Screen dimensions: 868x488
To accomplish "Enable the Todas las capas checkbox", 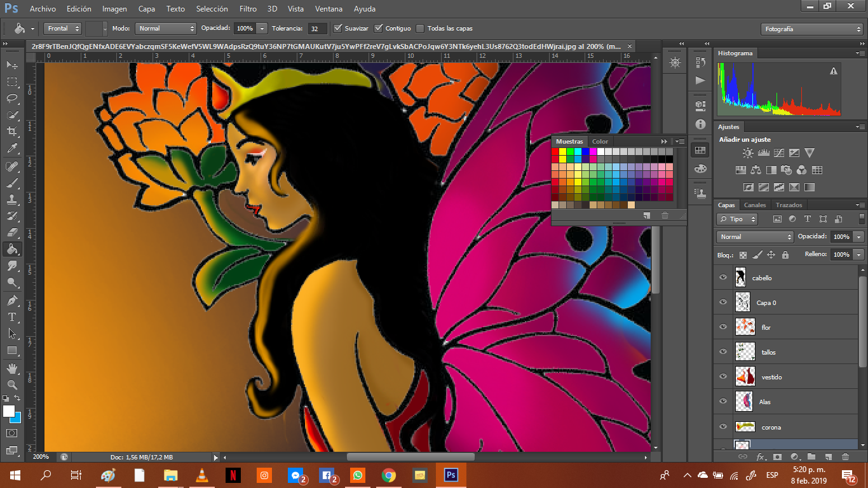I will 420,29.
